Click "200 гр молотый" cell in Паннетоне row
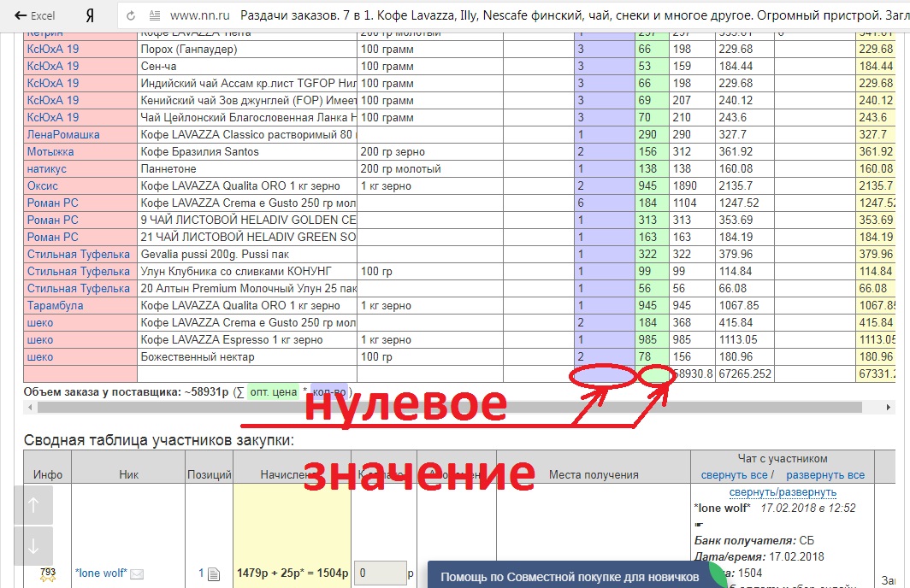 430,168
